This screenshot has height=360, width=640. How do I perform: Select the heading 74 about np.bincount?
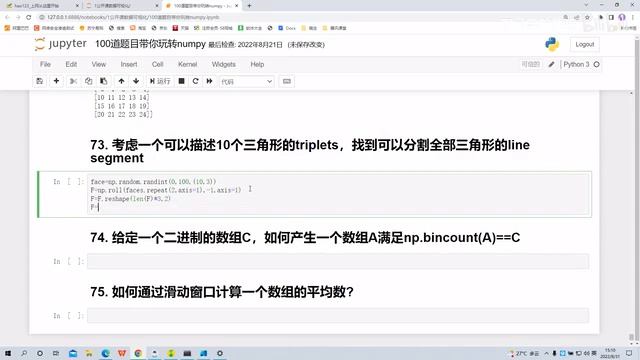(x=305, y=238)
